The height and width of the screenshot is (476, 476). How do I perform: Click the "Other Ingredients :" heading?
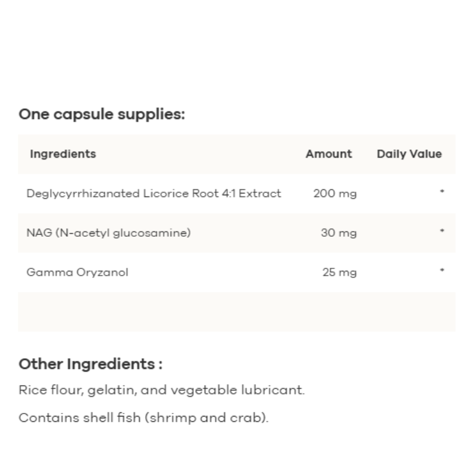(x=90, y=364)
